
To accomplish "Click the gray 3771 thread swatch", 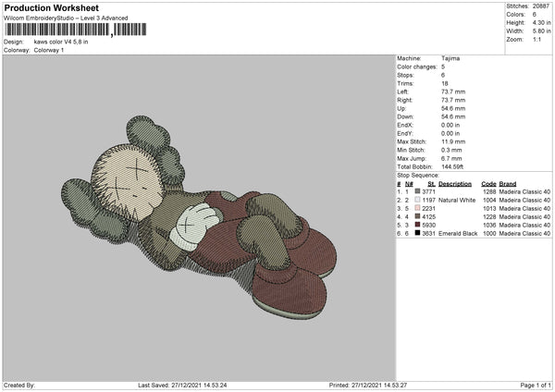I will coord(419,191).
